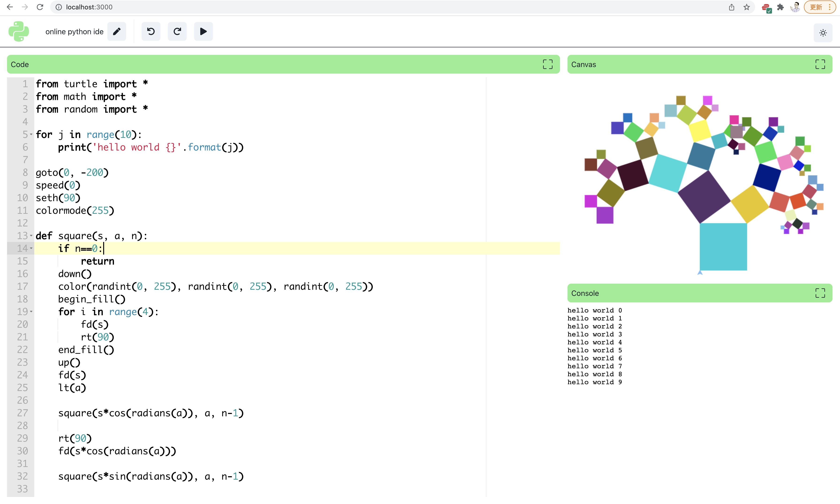Image resolution: width=840 pixels, height=504 pixels.
Task: Click the redo arrow button
Action: pos(177,32)
